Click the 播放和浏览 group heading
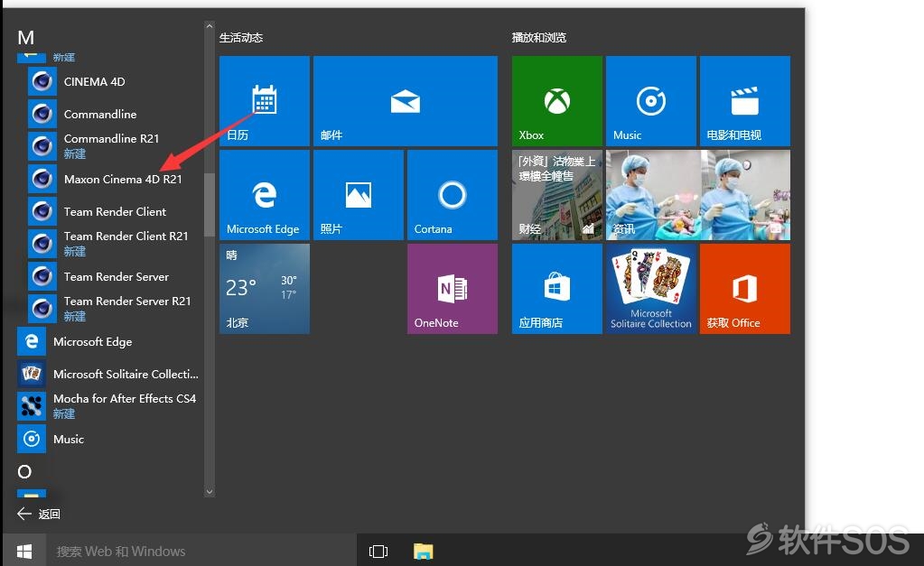 539,38
